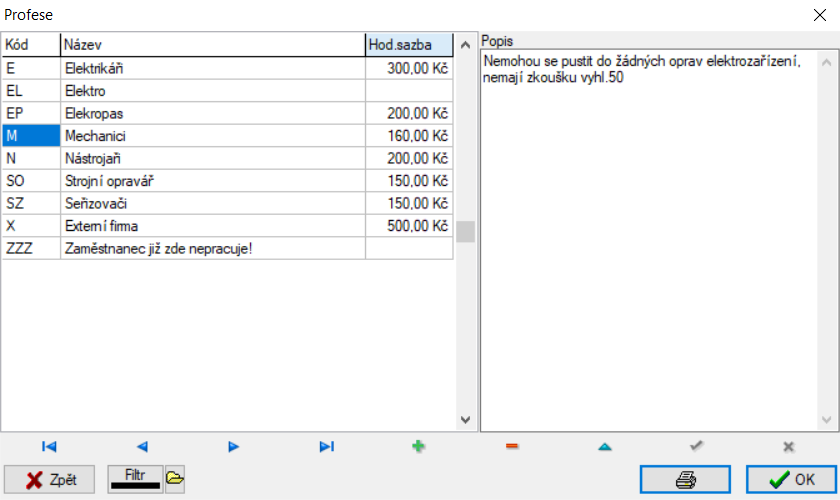The width and height of the screenshot is (840, 500).
Task: Select row code E
Action: pos(31,68)
